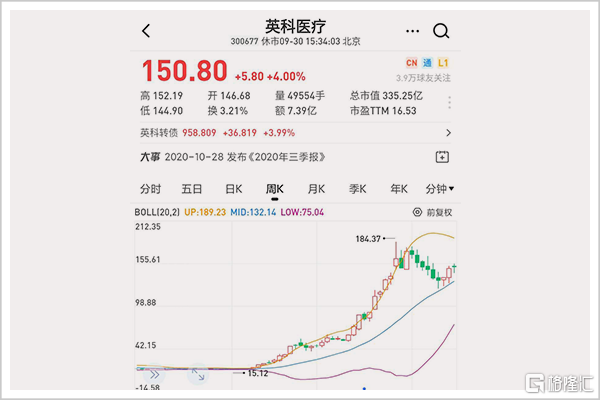This screenshot has width=600, height=400.
Task: Tap the 量 49554手 volume value
Action: (300, 96)
